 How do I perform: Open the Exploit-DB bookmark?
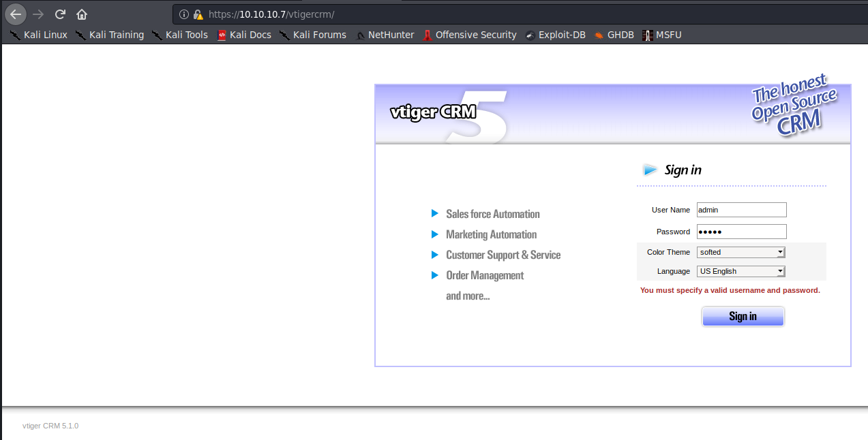(x=556, y=35)
